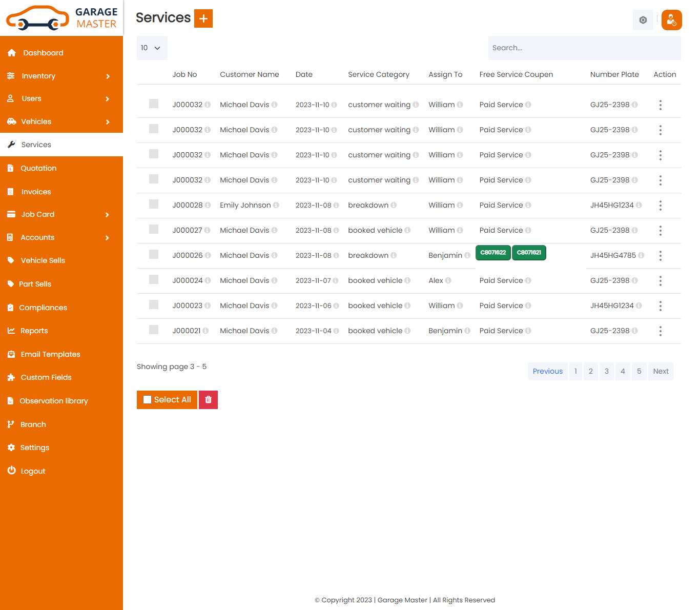The height and width of the screenshot is (610, 700).
Task: Click the red trash delete icon
Action: pyautogui.click(x=208, y=400)
